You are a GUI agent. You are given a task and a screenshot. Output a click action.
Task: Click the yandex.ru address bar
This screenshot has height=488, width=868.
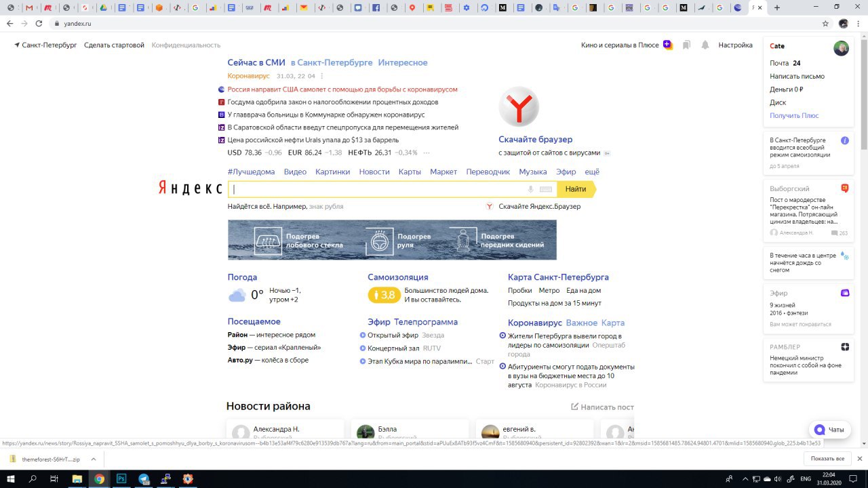point(434,23)
